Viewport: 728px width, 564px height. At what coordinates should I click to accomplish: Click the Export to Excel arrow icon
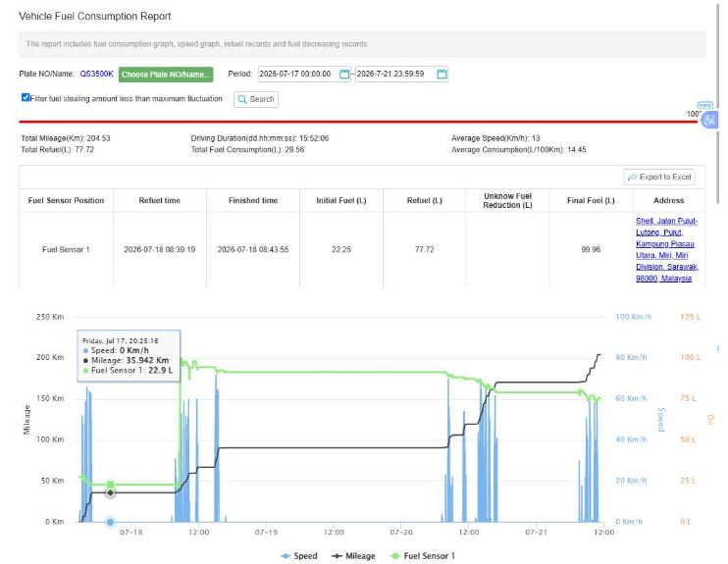[x=632, y=178]
